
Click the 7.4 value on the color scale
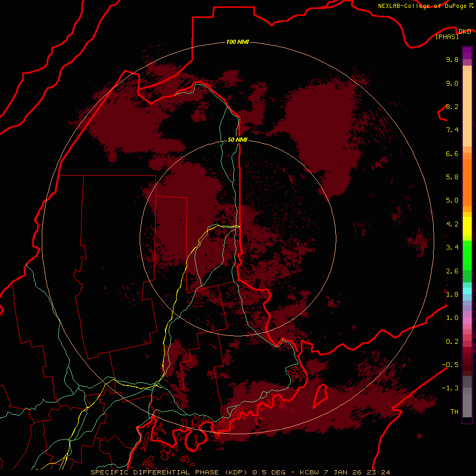point(452,130)
